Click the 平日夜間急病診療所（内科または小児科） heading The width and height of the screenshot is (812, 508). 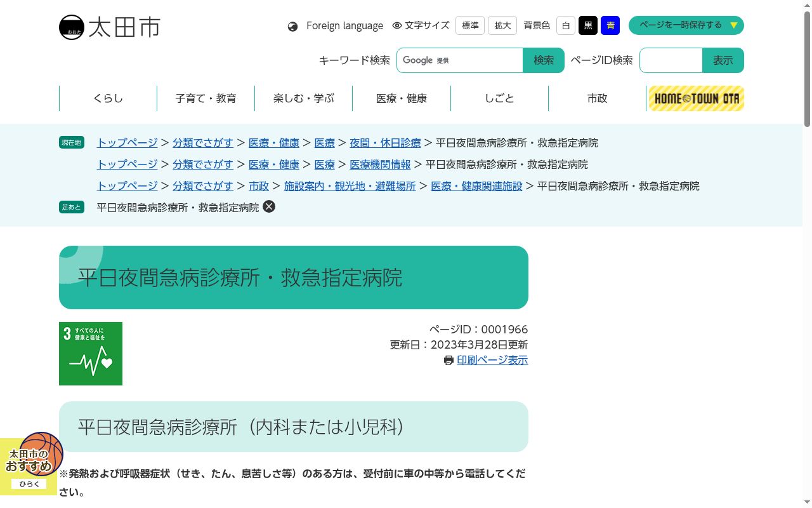pyautogui.click(x=294, y=427)
